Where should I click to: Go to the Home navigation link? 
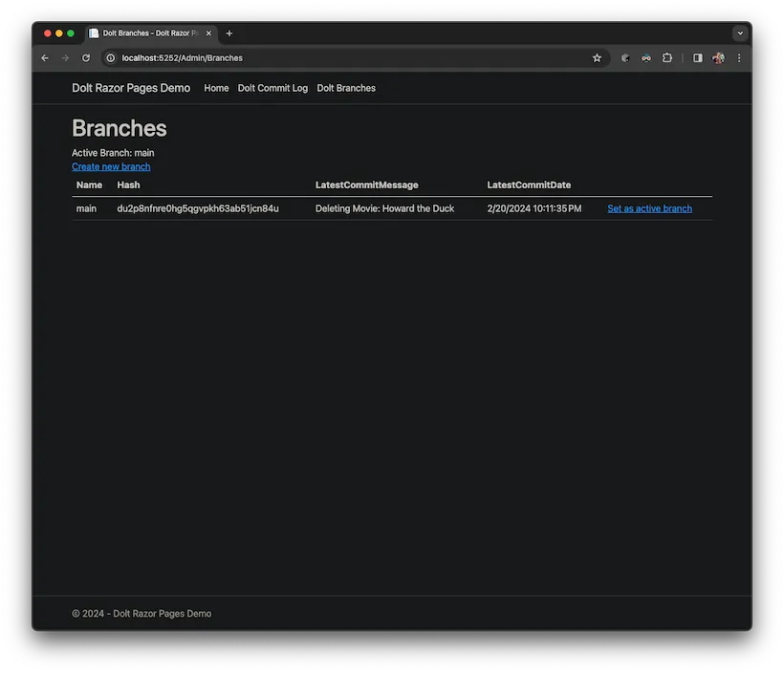(x=215, y=87)
